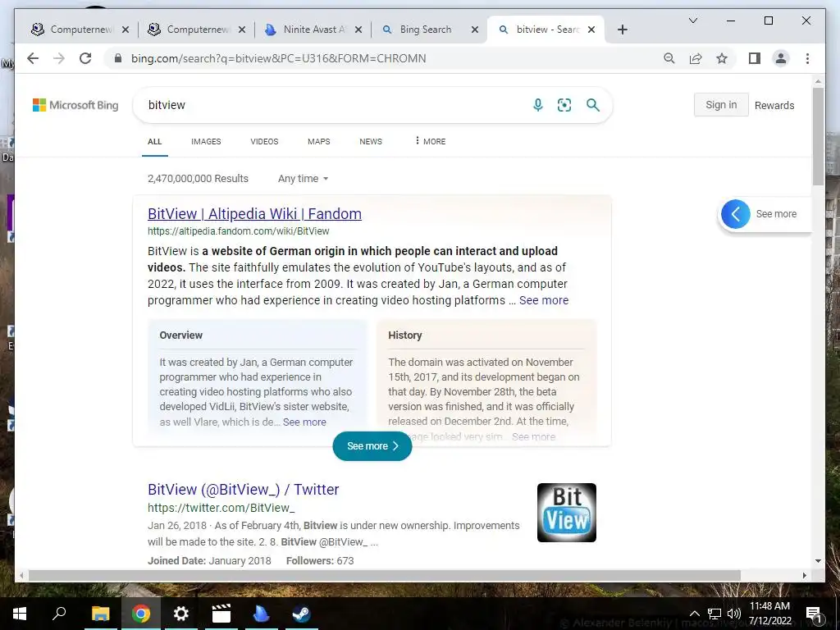Image resolution: width=840 pixels, height=630 pixels.
Task: Click the scroll down arrow
Action: point(818,561)
